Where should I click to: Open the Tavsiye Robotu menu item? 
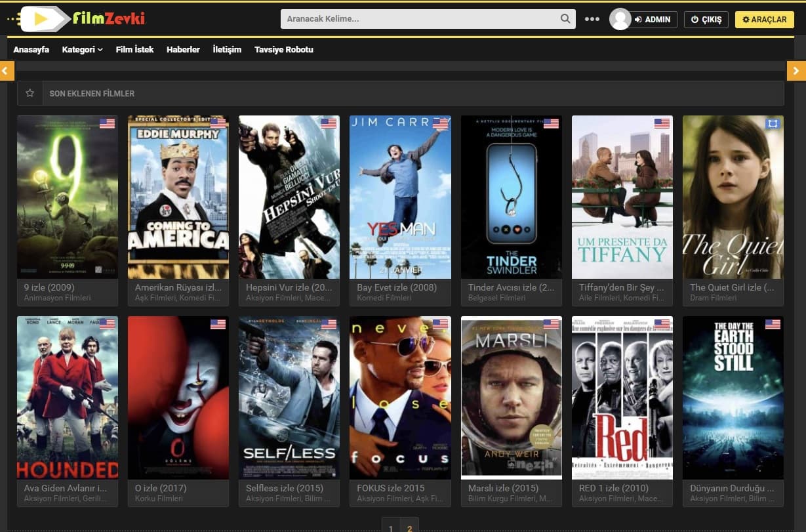tap(284, 50)
